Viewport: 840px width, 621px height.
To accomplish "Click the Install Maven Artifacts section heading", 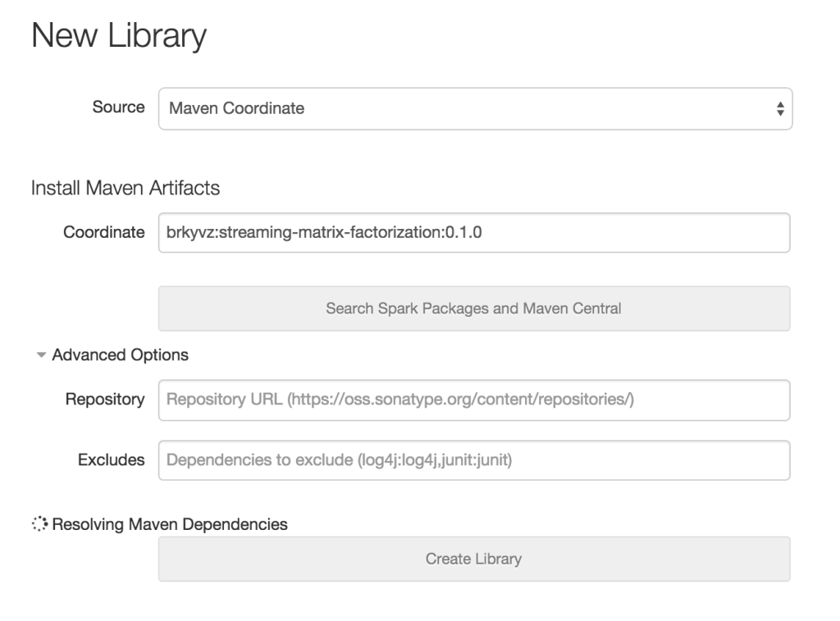I will pos(126,189).
